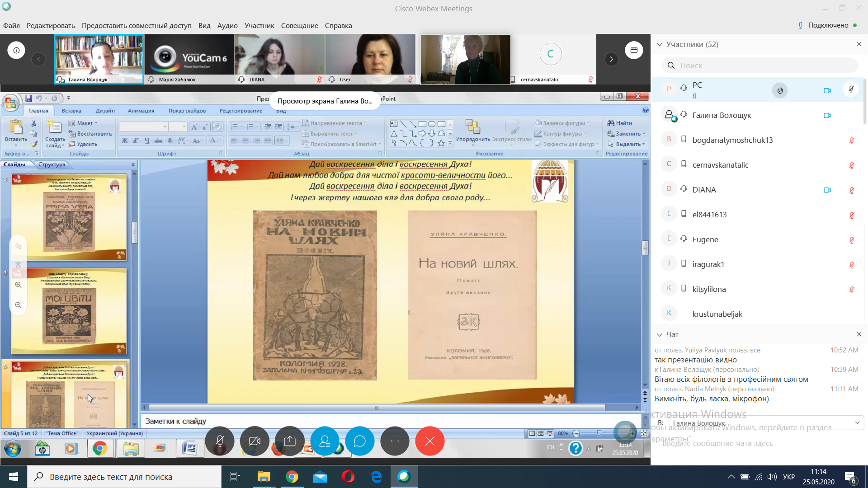Open the Заменить dropdown
868x488 pixels.
(626, 134)
